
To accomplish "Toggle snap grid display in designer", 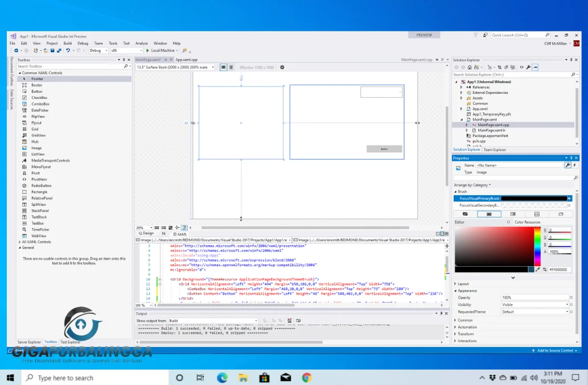I will [157, 227].
